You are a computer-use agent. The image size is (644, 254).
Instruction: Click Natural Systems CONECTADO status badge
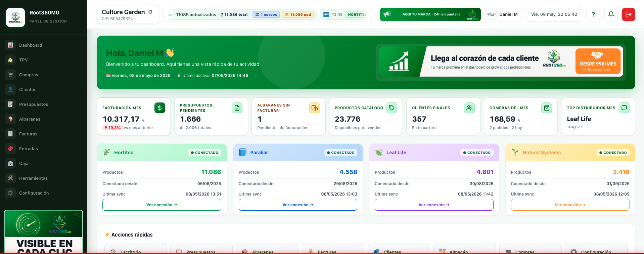613,153
